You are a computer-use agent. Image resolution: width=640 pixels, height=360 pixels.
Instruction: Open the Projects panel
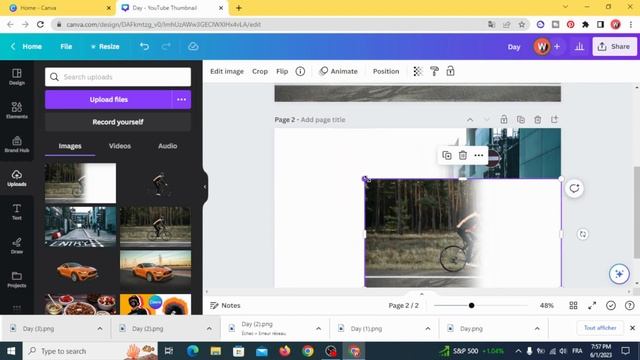[17, 280]
